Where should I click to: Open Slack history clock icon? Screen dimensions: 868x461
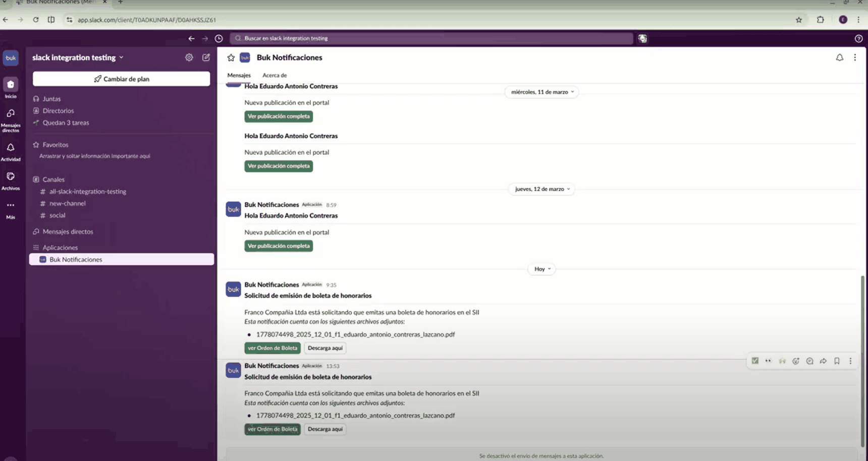(219, 38)
